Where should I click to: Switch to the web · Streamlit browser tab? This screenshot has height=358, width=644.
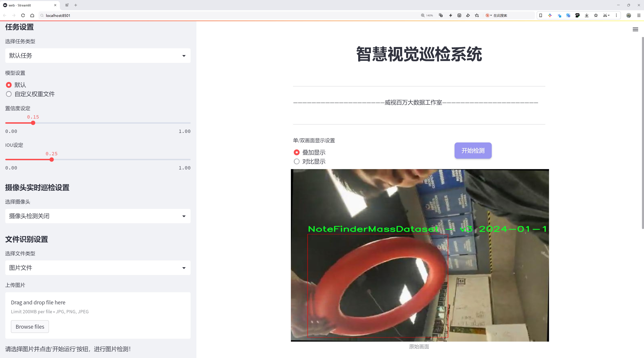27,5
